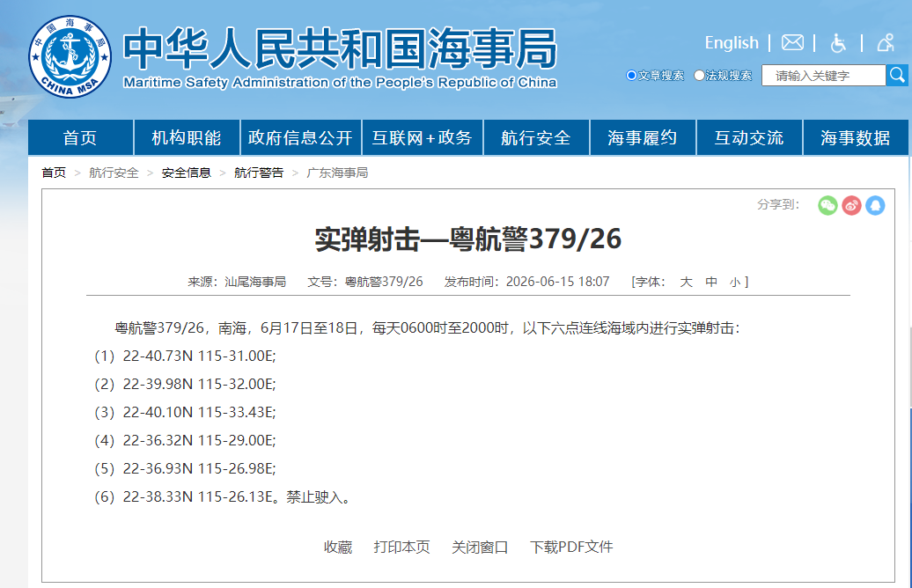Click 下载PDF文件 link
The height and width of the screenshot is (588, 912).
571,548
